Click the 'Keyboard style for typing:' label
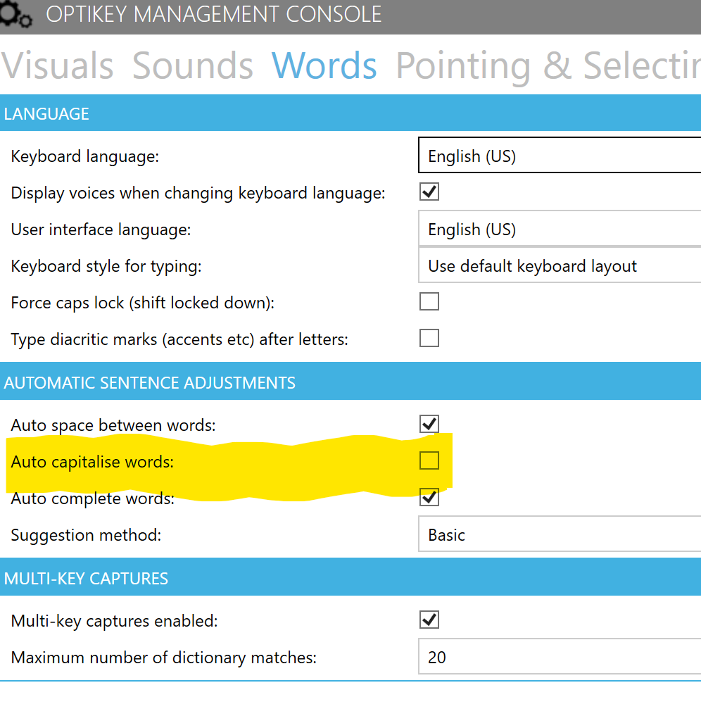701x728 pixels. click(x=106, y=266)
